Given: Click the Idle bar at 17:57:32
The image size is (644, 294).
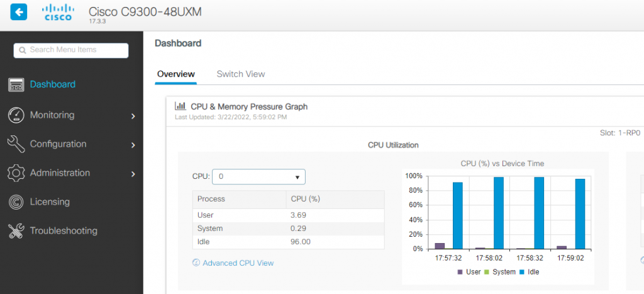Looking at the screenshot, I should tap(458, 215).
